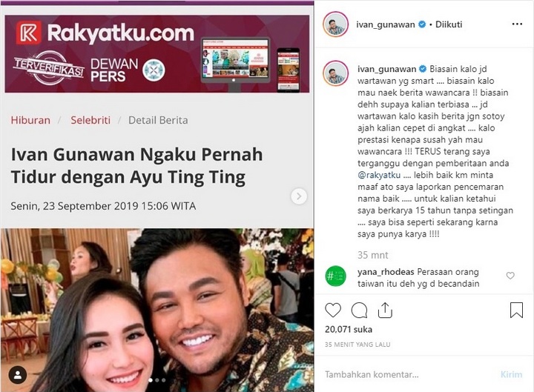Save the post with the bookmark icon

tap(516, 310)
